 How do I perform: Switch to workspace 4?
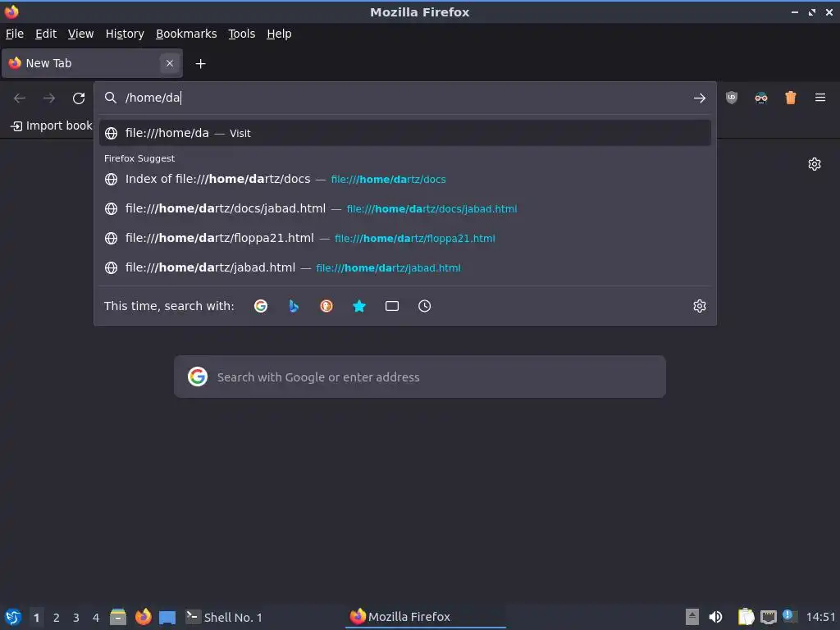click(96, 617)
